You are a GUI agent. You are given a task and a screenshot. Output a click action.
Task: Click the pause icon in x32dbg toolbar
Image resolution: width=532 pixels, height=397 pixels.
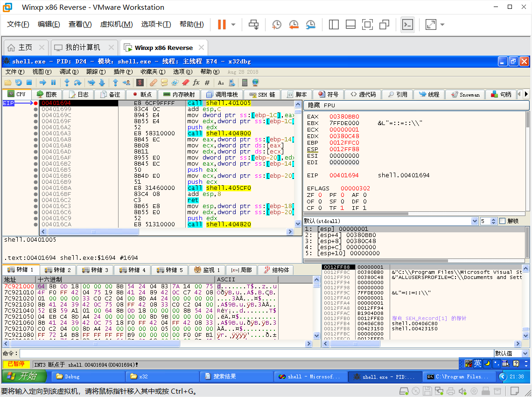(x=53, y=83)
